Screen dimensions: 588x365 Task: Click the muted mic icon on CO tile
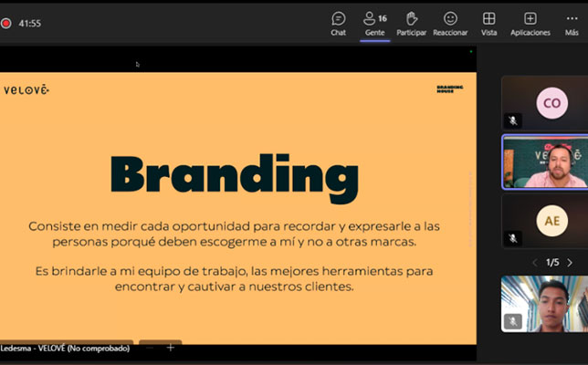pos(513,120)
